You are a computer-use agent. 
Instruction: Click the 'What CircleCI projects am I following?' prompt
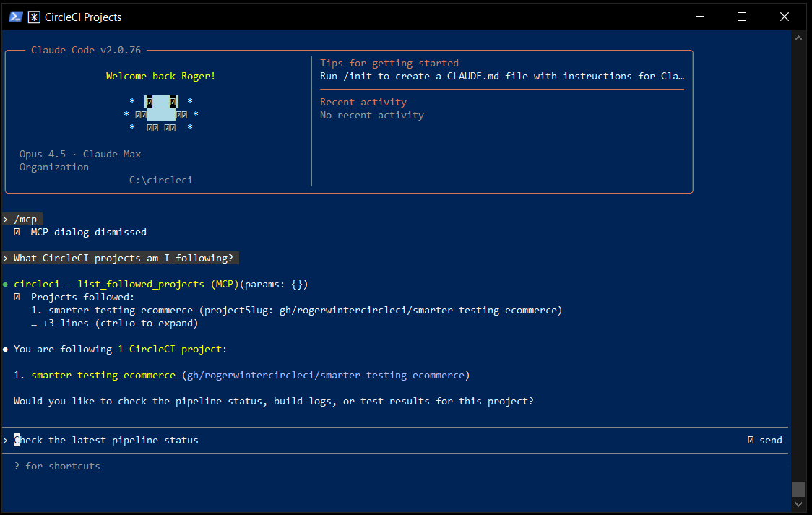point(120,259)
